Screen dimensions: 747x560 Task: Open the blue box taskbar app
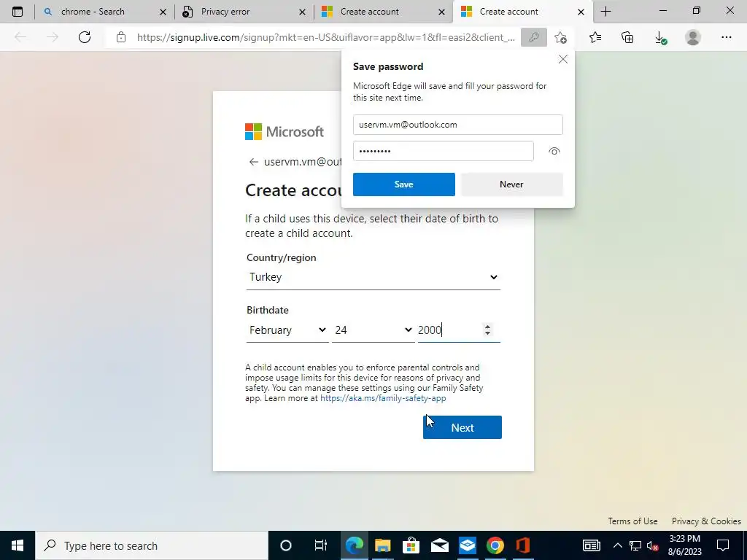[x=468, y=545]
